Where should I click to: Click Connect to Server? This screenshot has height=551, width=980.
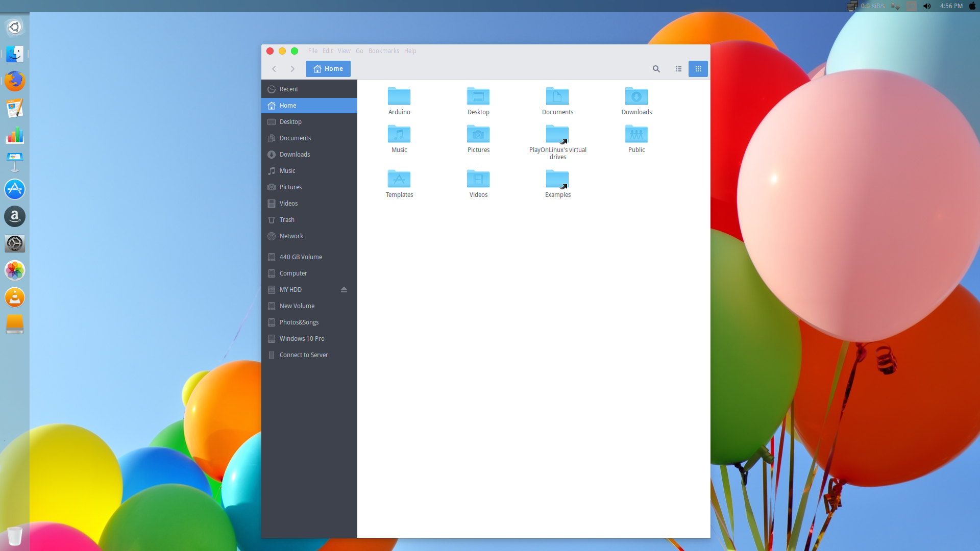[309, 355]
